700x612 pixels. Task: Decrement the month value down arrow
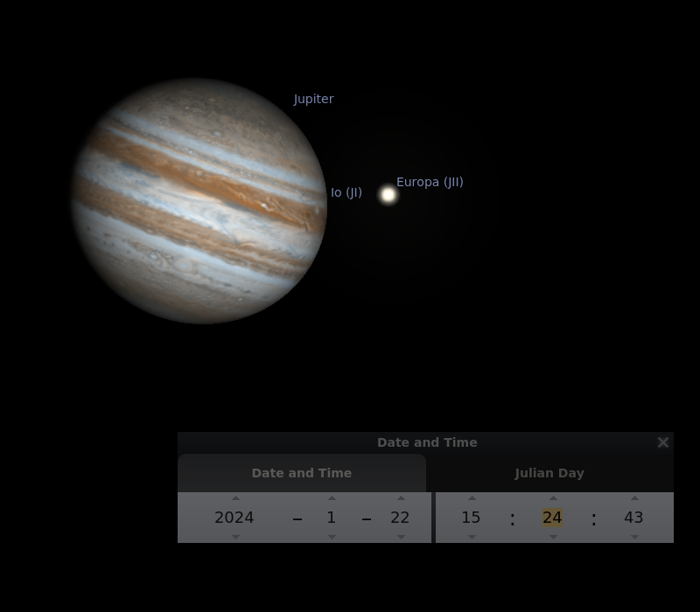tap(332, 537)
